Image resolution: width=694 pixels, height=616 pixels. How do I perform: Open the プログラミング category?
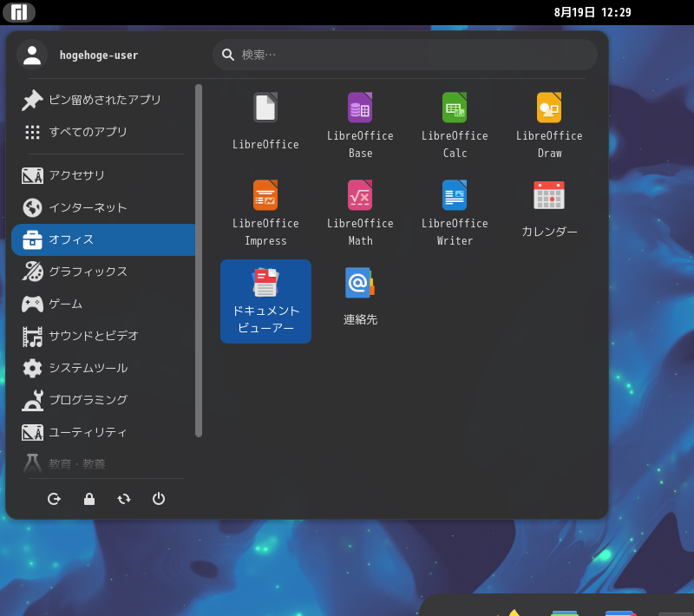click(102, 400)
